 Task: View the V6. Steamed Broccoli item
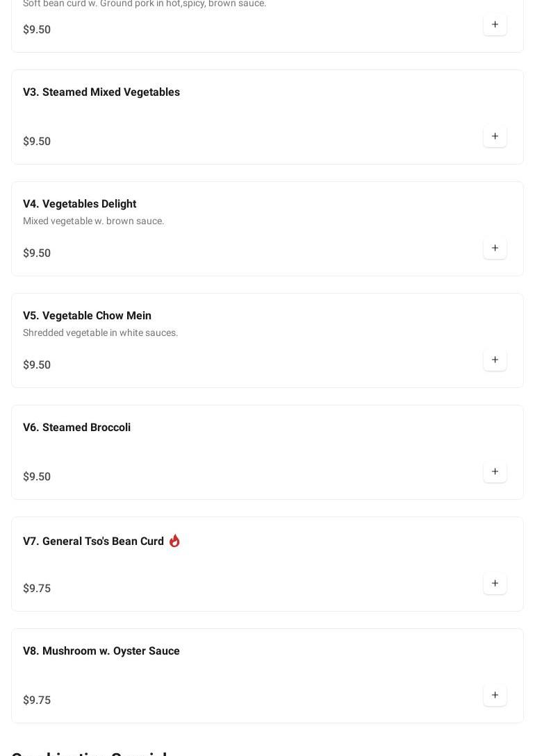[76, 428]
